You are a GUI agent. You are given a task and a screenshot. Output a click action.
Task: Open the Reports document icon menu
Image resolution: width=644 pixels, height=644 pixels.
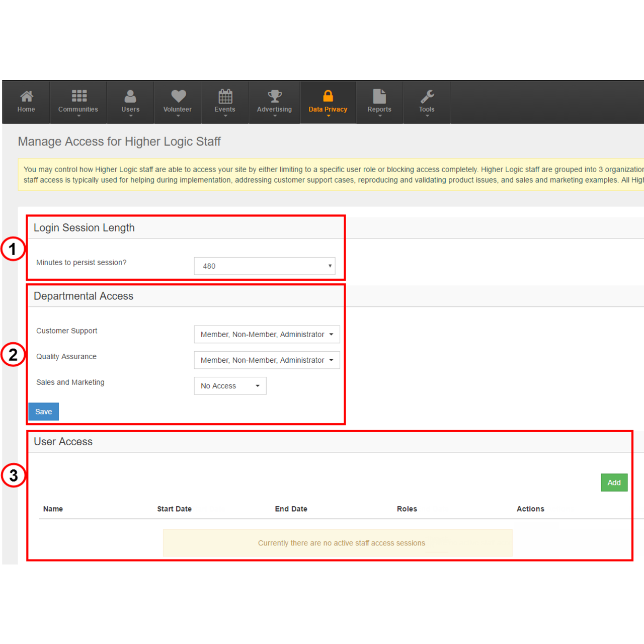tap(379, 96)
